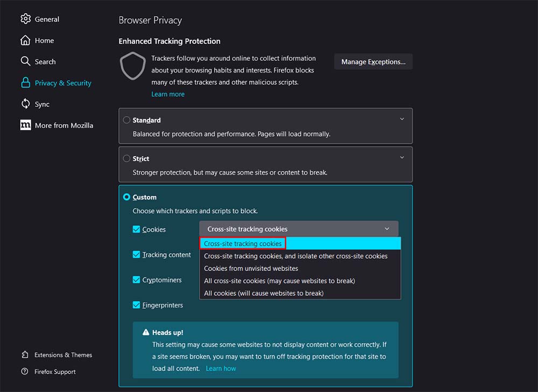This screenshot has height=392, width=538.
Task: Click the Firefox Support question icon
Action: tap(25, 372)
